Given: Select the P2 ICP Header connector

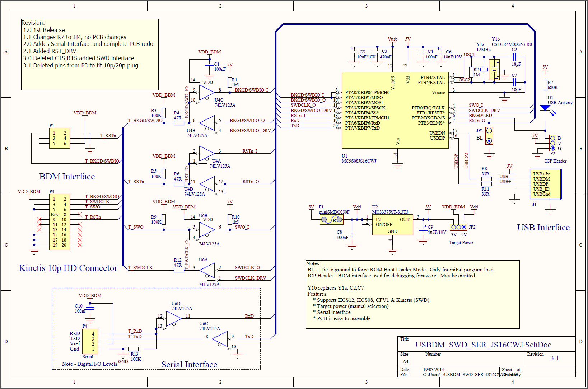Looking at the screenshot, I should point(553,143).
